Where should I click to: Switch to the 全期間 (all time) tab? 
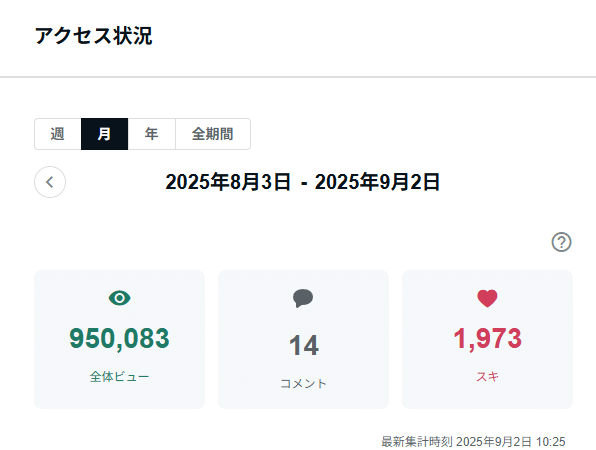[x=213, y=134]
